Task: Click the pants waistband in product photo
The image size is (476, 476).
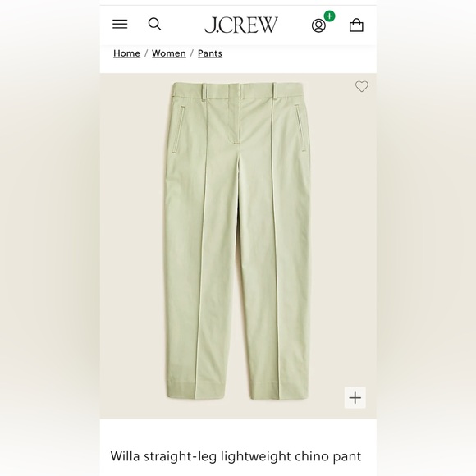Action: 240,89
